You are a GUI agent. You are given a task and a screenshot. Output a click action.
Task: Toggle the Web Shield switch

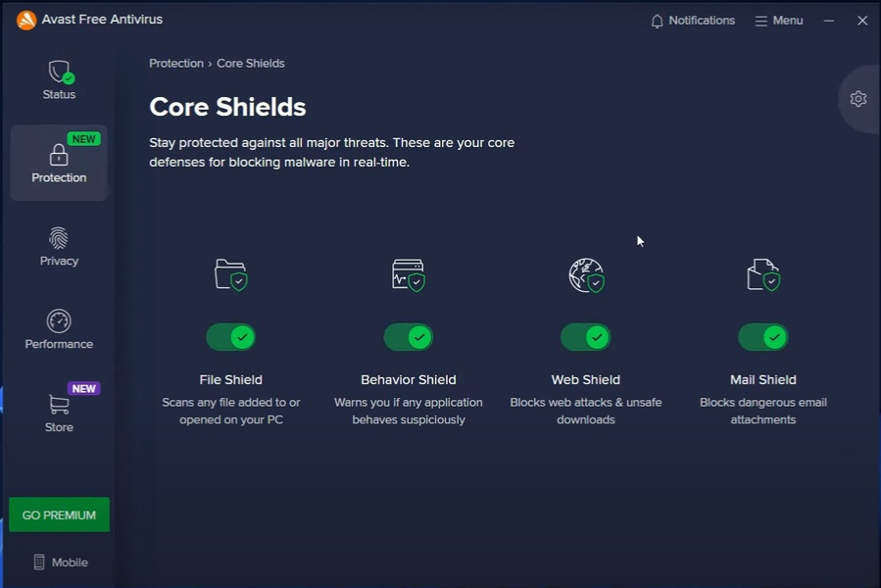tap(586, 337)
